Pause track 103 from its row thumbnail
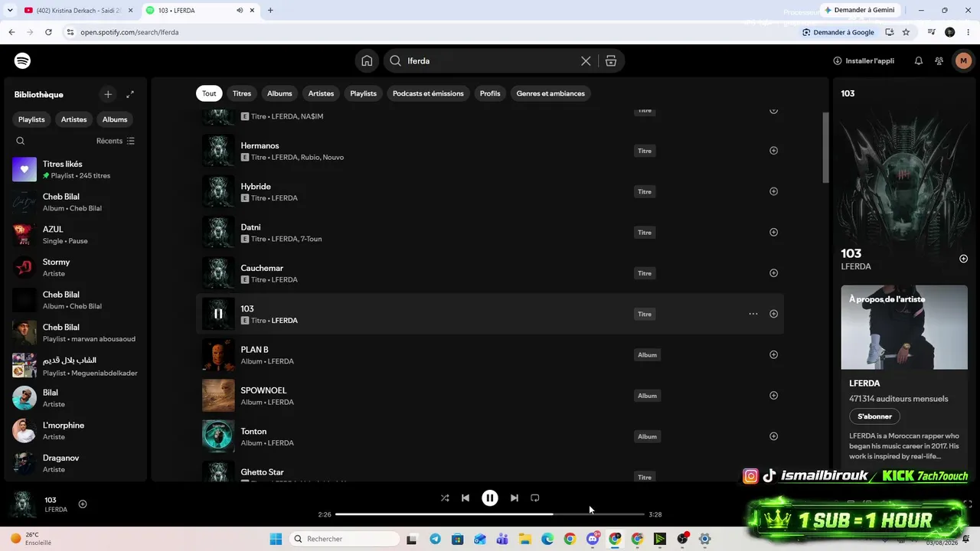The width and height of the screenshot is (980, 551). point(218,314)
